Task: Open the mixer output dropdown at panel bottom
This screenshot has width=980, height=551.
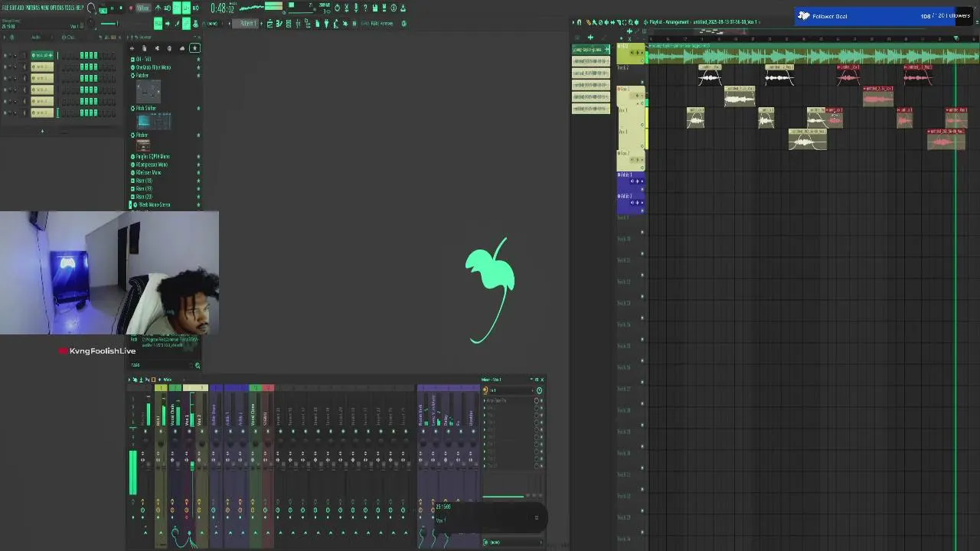Action: click(x=513, y=542)
